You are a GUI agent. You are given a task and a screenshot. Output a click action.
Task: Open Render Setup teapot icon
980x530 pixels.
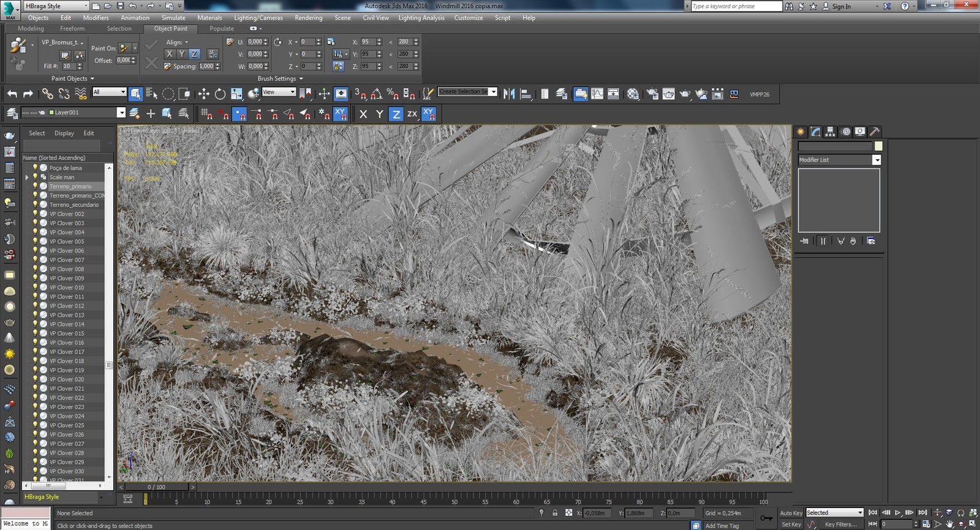[652, 94]
